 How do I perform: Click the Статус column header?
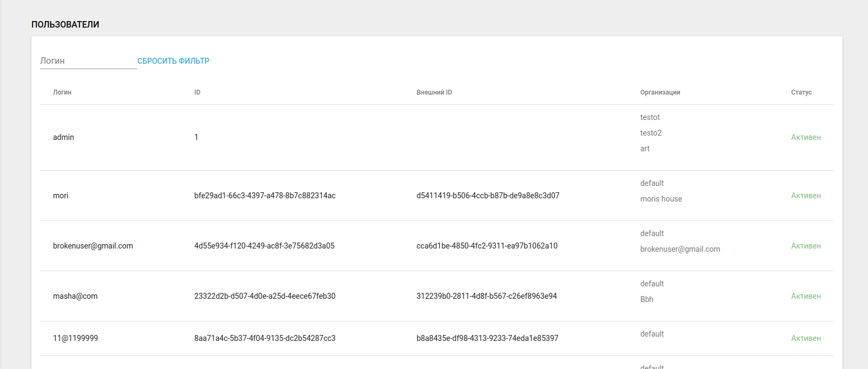pyautogui.click(x=801, y=92)
